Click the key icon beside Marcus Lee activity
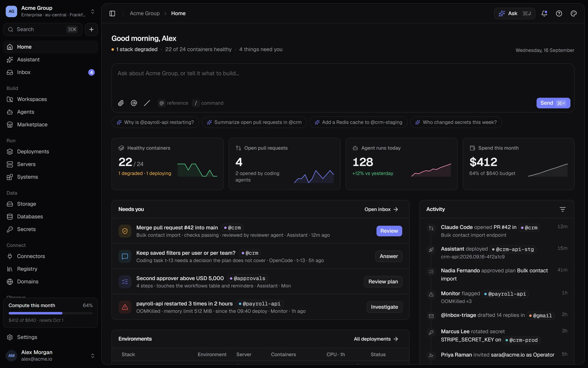Viewport: 588px width, 368px height. point(431,332)
